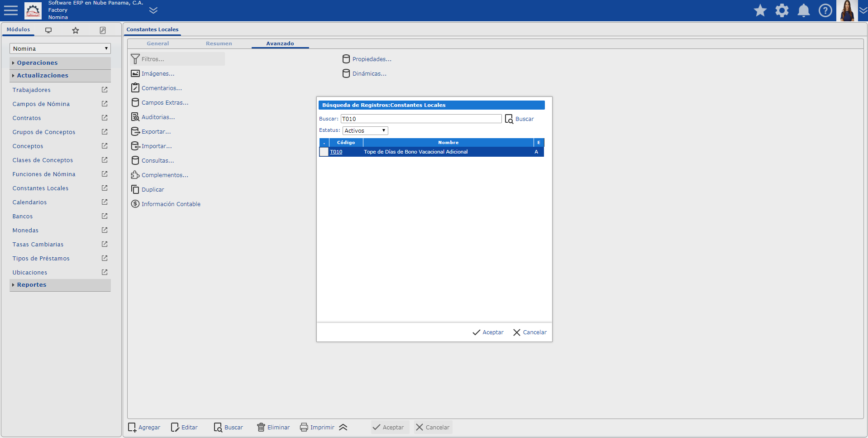Open Grupos de Conceptos from sidebar
Viewport: 868px width, 438px height.
point(44,132)
